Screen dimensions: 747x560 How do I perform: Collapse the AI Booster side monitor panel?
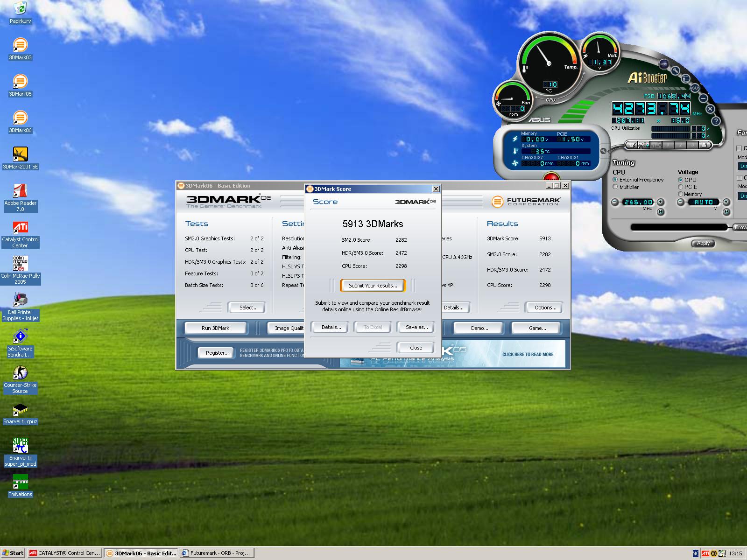click(603, 151)
